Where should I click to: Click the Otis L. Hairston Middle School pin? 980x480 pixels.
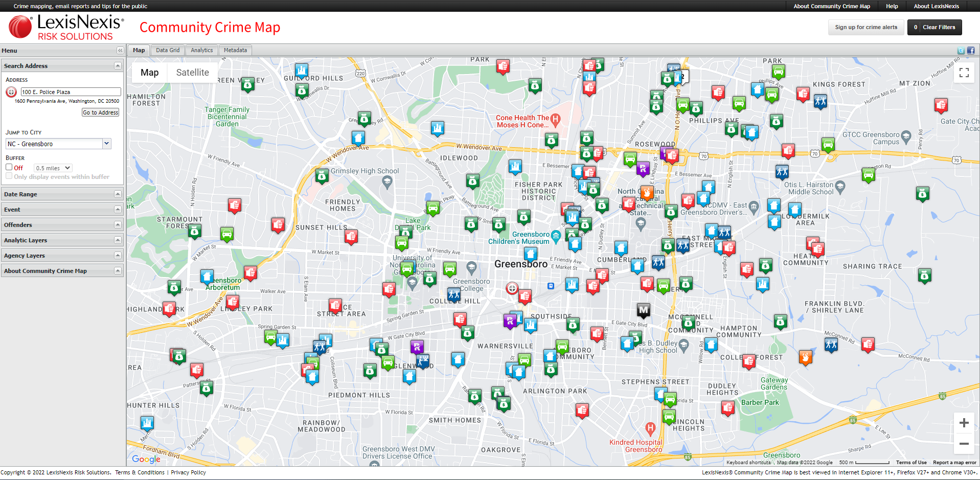click(840, 186)
